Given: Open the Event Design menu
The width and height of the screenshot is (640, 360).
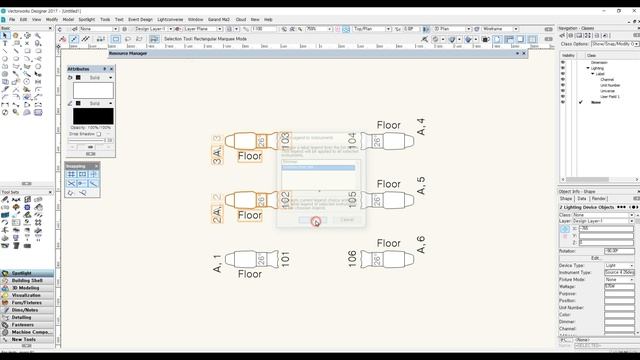Looking at the screenshot, I should click(x=140, y=20).
